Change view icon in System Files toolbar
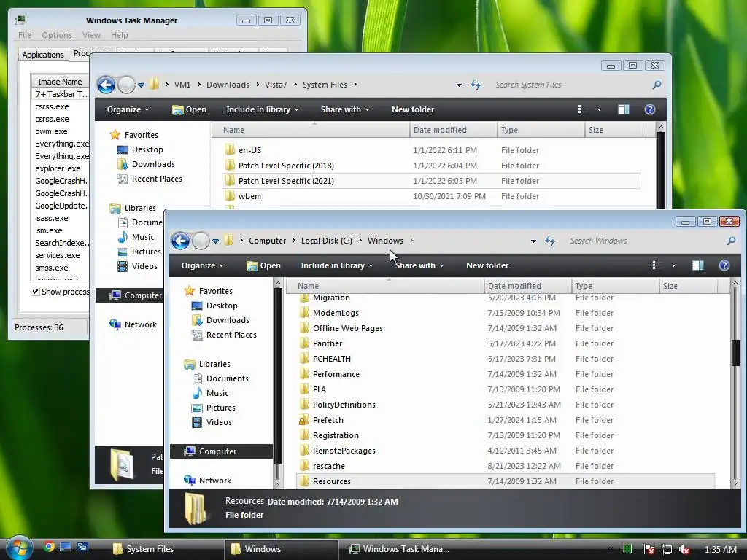Viewport: 747px width, 560px height. (x=583, y=109)
